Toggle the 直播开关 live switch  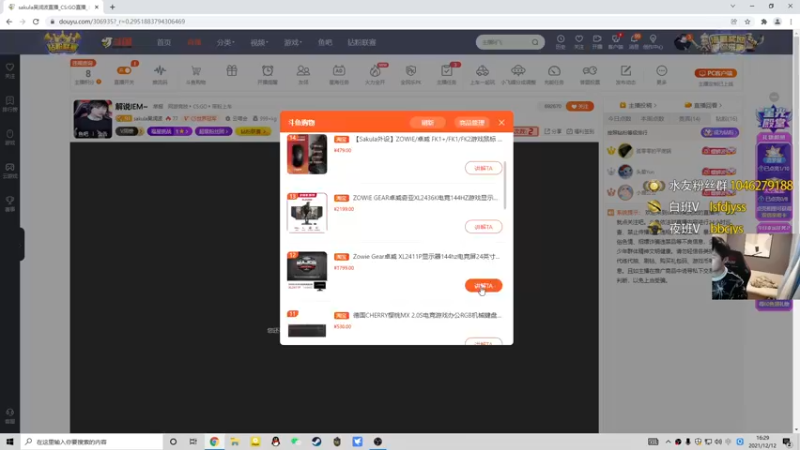coord(123,71)
